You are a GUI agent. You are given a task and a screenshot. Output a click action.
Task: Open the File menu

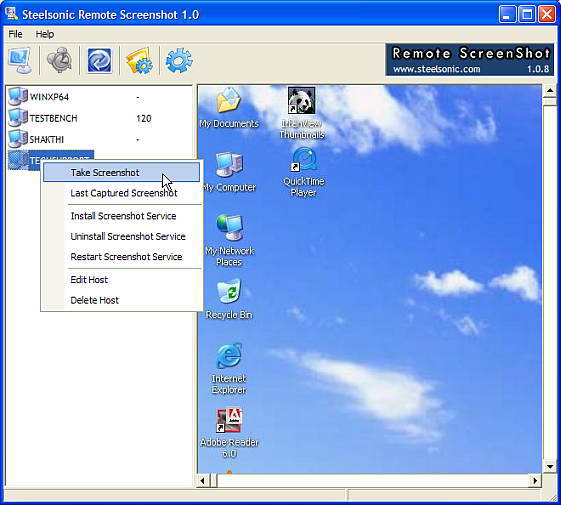click(x=15, y=34)
